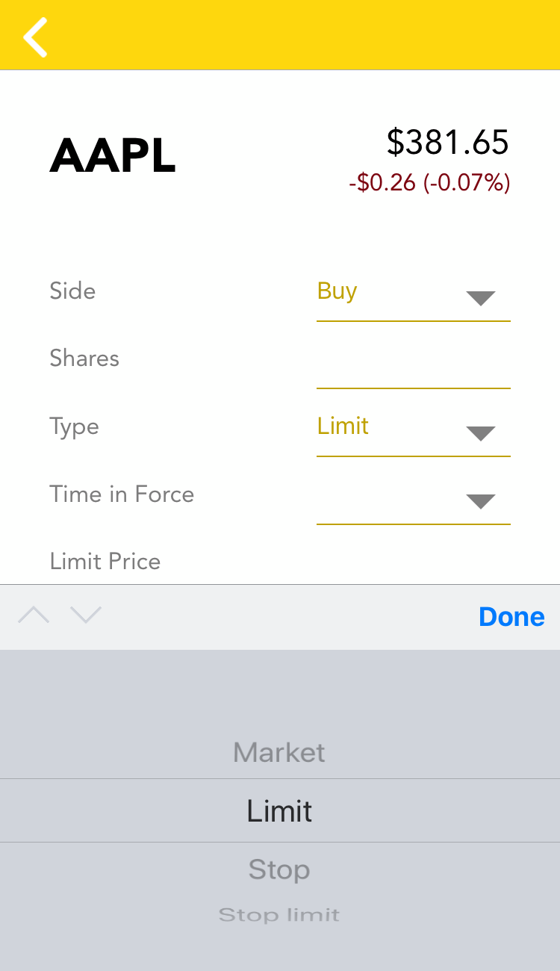
Task: Tap the $381.65 share price
Action: [x=447, y=142]
